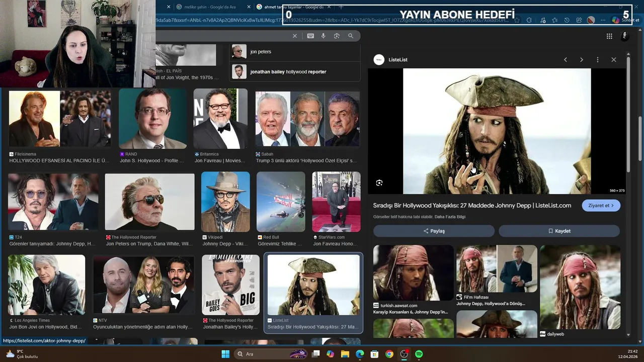Screen dimensions: 644x362
Task: Open Microsoft Edge from taskbar
Action: click(360, 354)
